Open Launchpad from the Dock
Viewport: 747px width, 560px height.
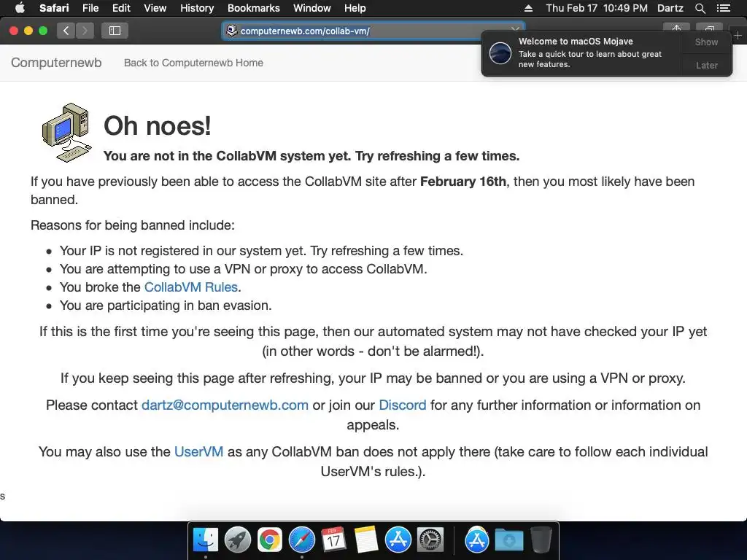coord(238,540)
